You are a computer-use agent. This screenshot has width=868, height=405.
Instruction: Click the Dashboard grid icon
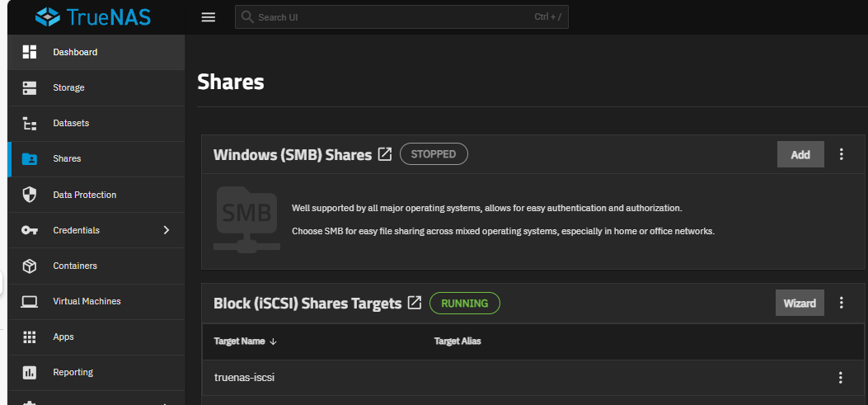[x=30, y=52]
